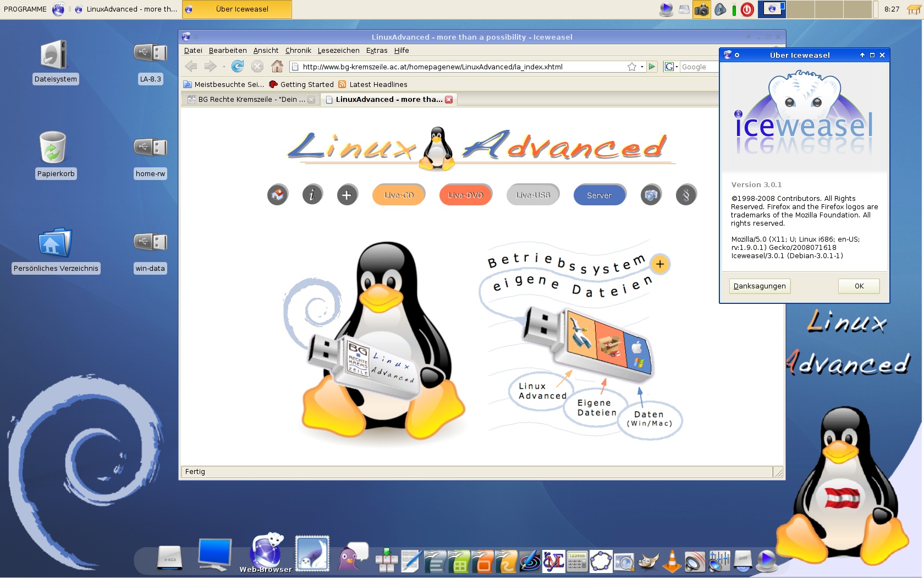Click the grey plus round icon on page
Screen dimensions: 924x578
click(x=347, y=194)
